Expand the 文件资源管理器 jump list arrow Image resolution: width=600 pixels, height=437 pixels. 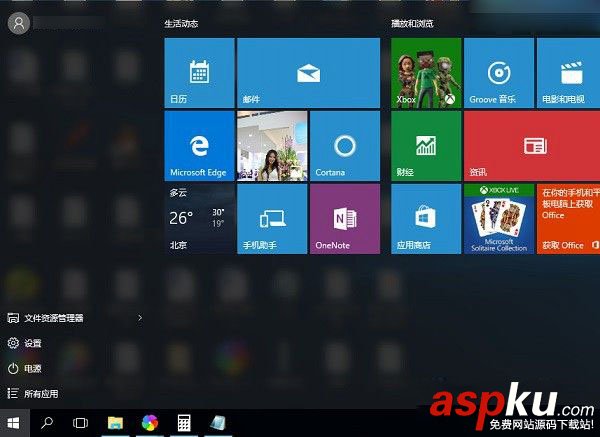pos(140,318)
